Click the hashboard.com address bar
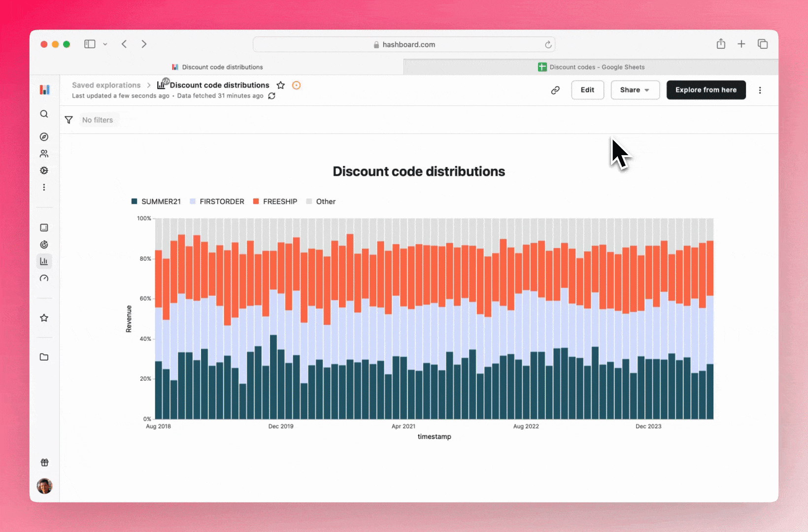Image resolution: width=808 pixels, height=532 pixels. coord(404,44)
